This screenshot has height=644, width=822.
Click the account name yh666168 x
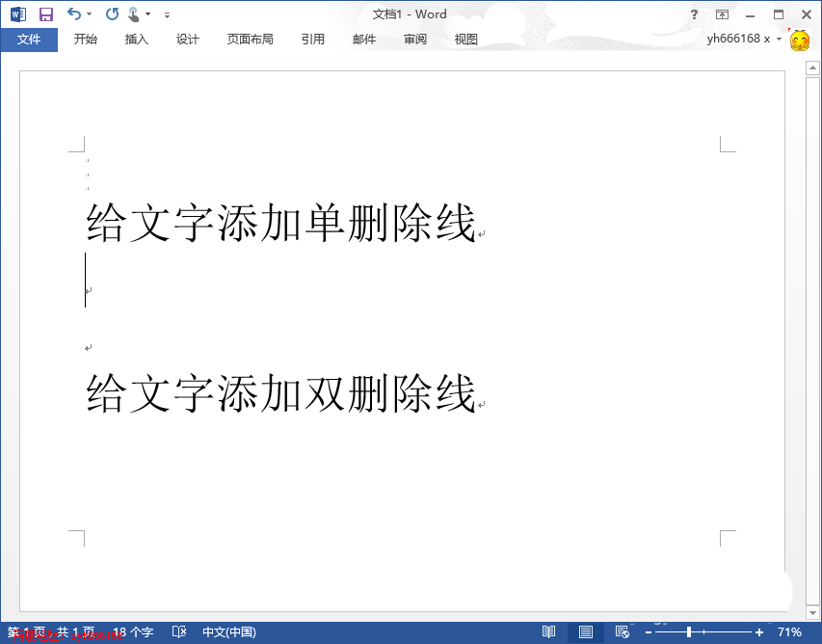(x=738, y=39)
